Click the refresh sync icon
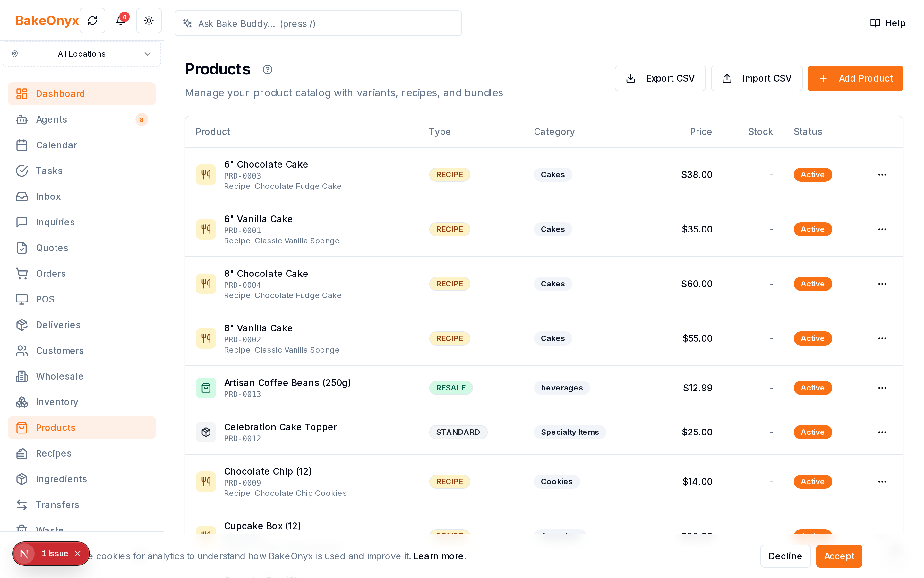The width and height of the screenshot is (924, 578). click(92, 21)
